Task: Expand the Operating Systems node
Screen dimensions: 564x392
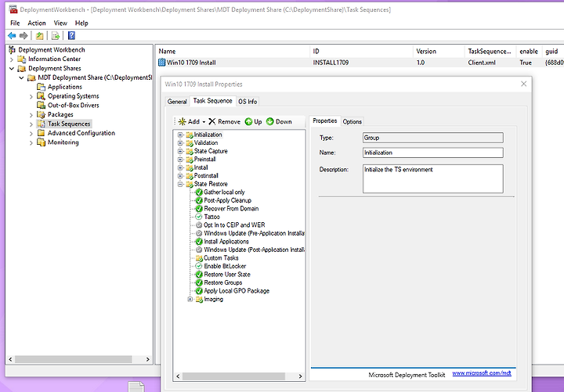Action: [x=31, y=96]
